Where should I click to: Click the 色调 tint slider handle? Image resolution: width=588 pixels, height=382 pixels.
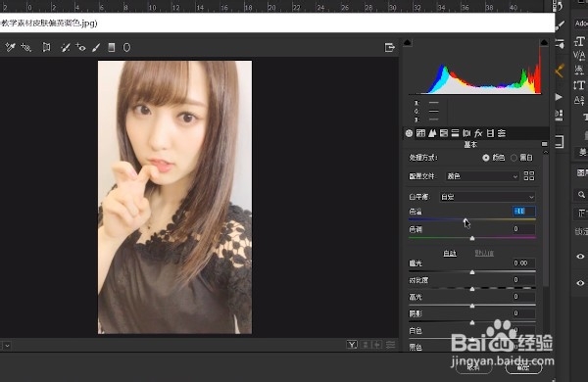[x=472, y=238]
